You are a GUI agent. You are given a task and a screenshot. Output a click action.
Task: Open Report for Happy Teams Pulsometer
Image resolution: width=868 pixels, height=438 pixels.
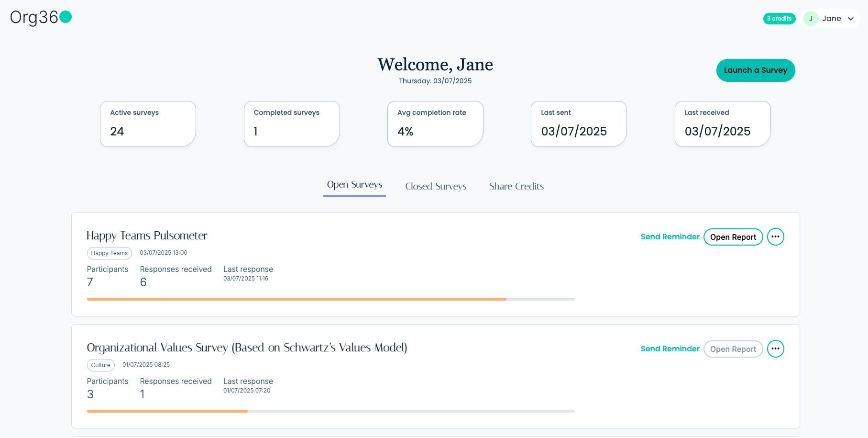point(733,237)
